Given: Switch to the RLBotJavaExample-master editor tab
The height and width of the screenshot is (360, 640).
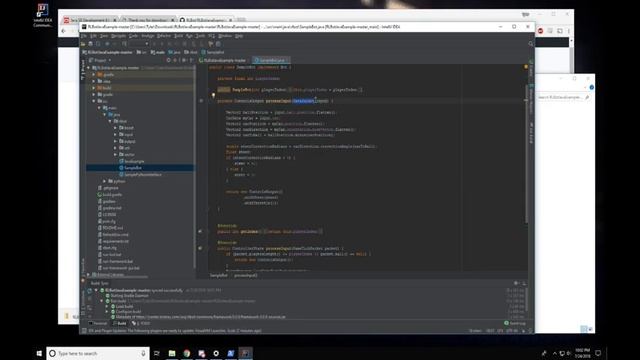Looking at the screenshot, I should coord(223,60).
